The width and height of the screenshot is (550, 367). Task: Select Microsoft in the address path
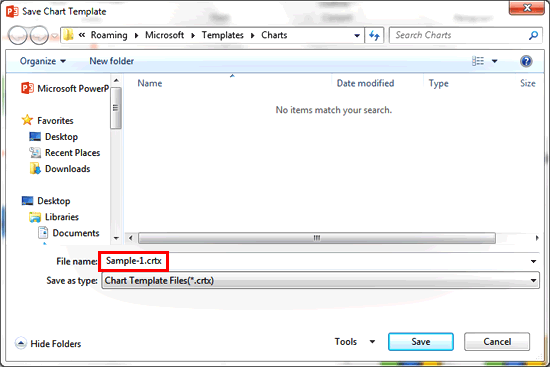165,35
